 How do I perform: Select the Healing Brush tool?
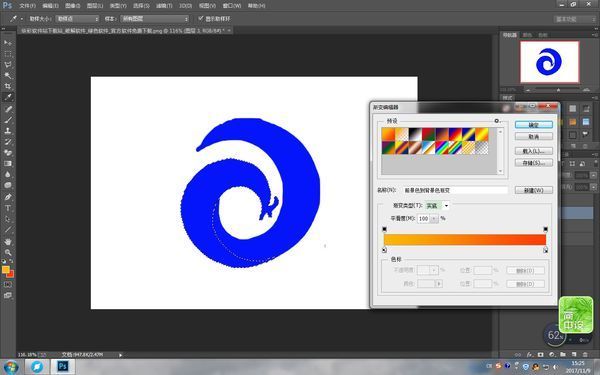pyautogui.click(x=8, y=109)
